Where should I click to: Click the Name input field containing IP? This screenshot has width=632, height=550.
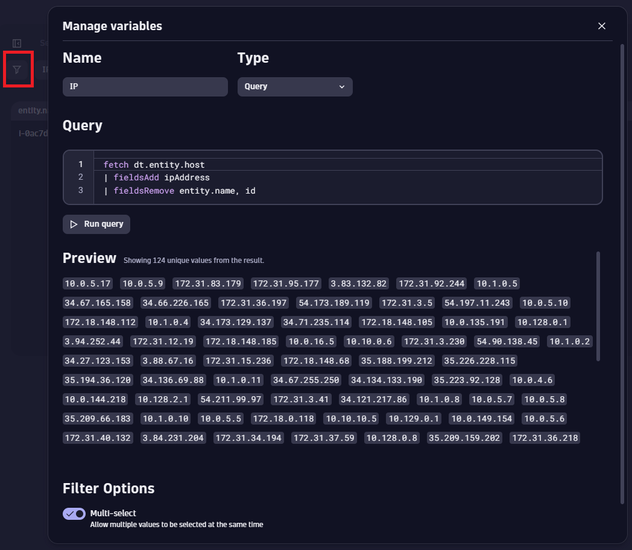coord(145,87)
